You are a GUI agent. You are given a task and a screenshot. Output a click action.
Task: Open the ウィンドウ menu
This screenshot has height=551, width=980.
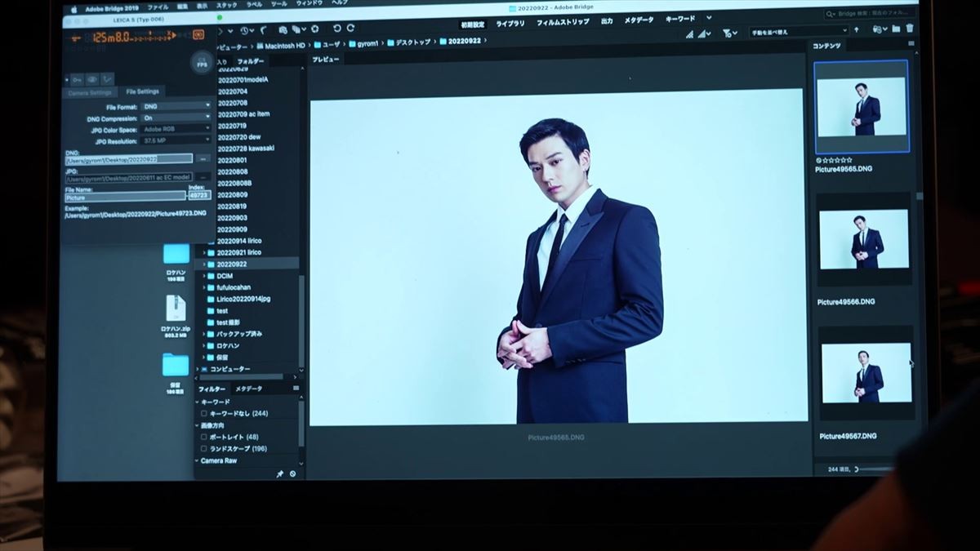pyautogui.click(x=309, y=4)
